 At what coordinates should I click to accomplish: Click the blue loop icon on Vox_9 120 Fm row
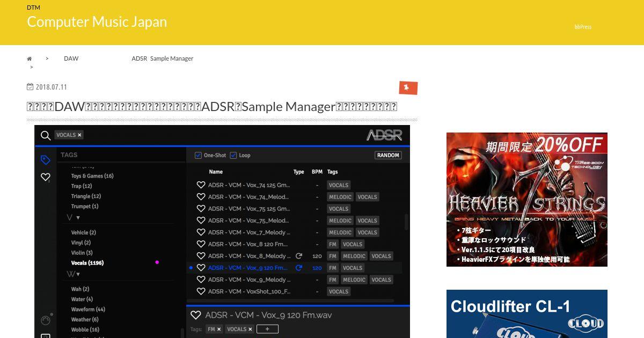299,268
